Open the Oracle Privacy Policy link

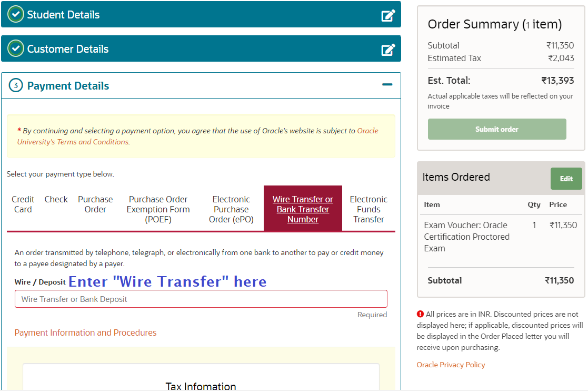point(451,365)
